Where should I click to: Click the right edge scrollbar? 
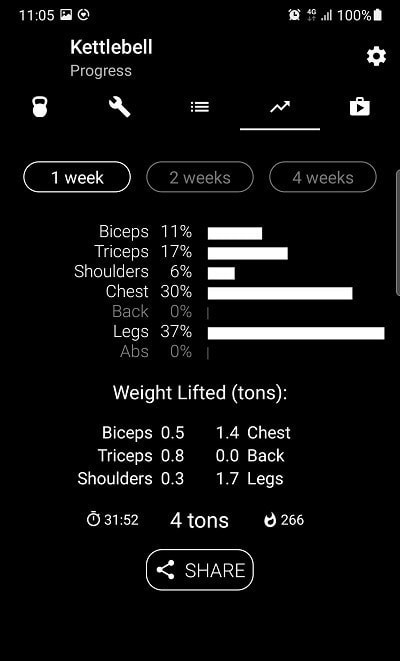tap(398, 233)
